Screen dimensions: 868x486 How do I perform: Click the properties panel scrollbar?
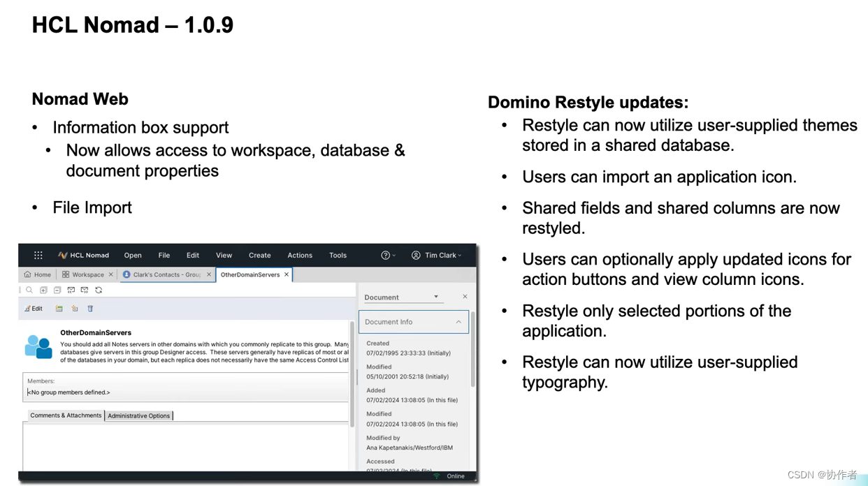(473, 349)
